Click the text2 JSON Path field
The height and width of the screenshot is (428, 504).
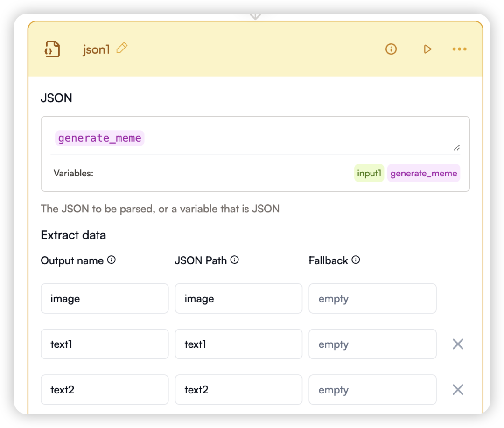point(238,390)
